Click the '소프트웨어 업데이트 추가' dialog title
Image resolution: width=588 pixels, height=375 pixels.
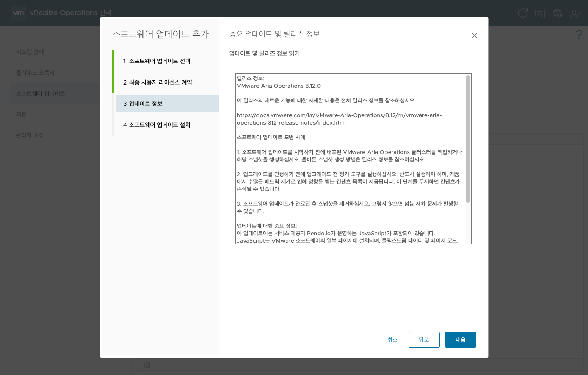click(160, 34)
